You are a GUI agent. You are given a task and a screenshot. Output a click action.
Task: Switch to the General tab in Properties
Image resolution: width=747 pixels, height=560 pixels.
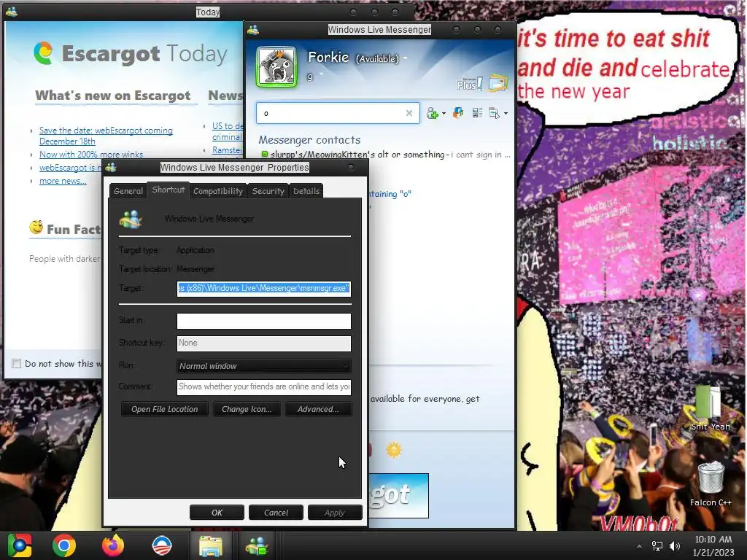pyautogui.click(x=128, y=191)
